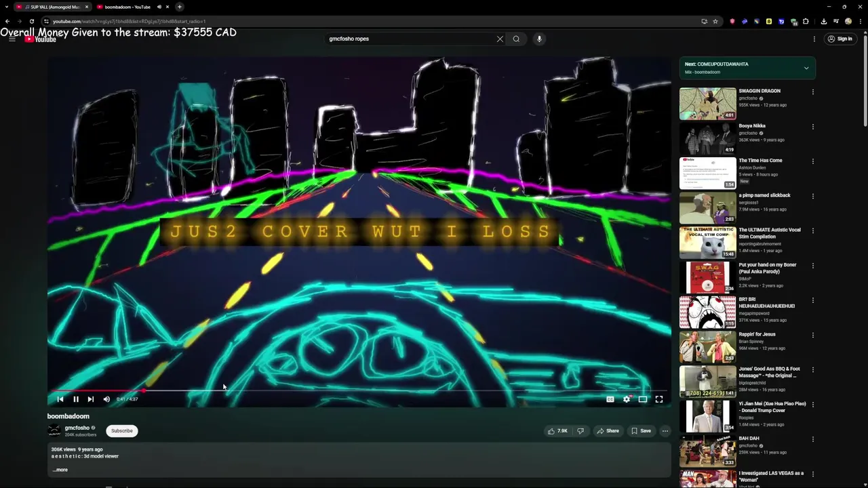This screenshot has width=868, height=488.
Task: Pause the video playback
Action: [x=75, y=399]
